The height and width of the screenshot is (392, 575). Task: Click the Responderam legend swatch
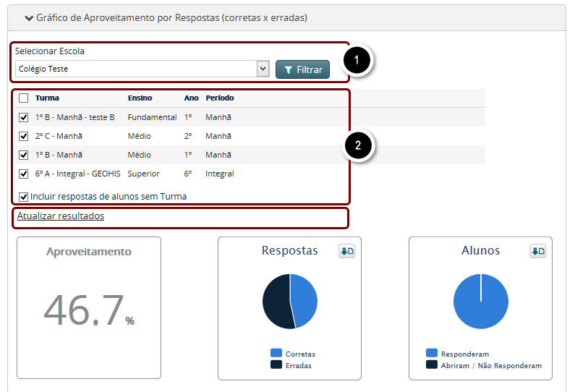tap(432, 354)
